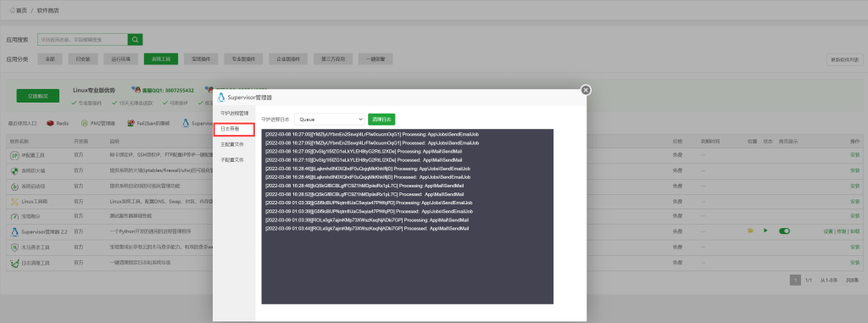Select the 运行环境 category filter
The width and height of the screenshot is (868, 323).
coord(120,58)
